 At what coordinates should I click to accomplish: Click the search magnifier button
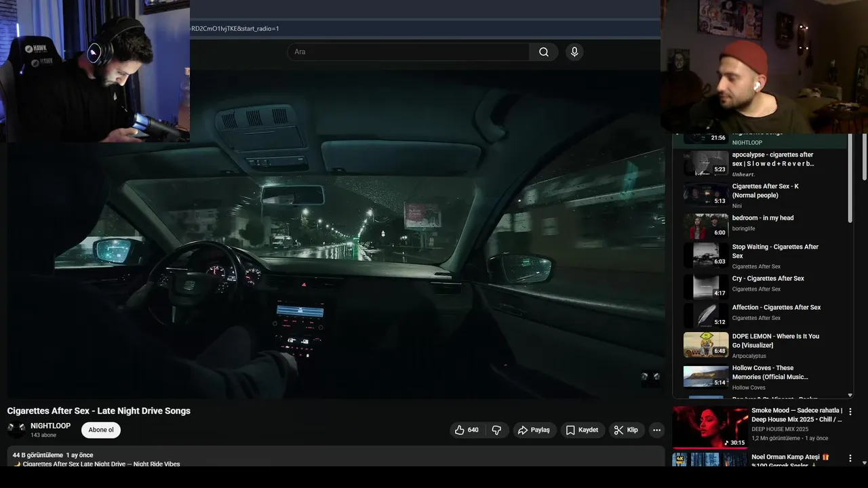544,52
